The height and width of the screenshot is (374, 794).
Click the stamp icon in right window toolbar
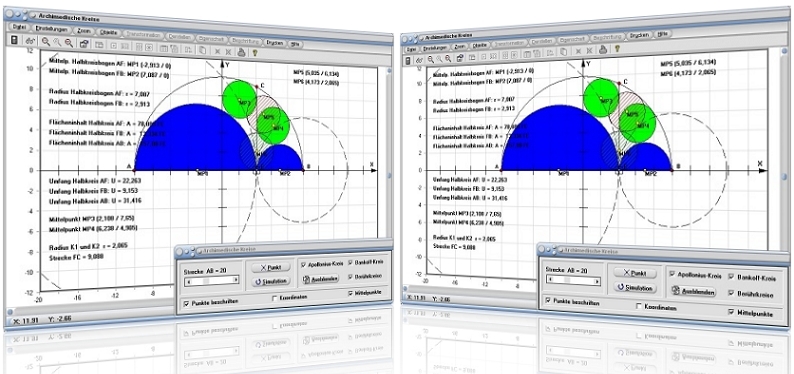(604, 49)
